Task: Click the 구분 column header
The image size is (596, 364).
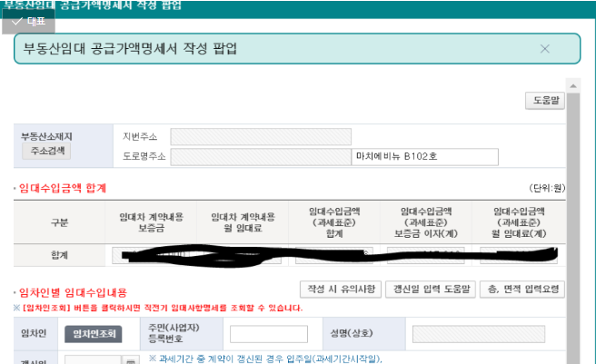Action: coord(59,222)
